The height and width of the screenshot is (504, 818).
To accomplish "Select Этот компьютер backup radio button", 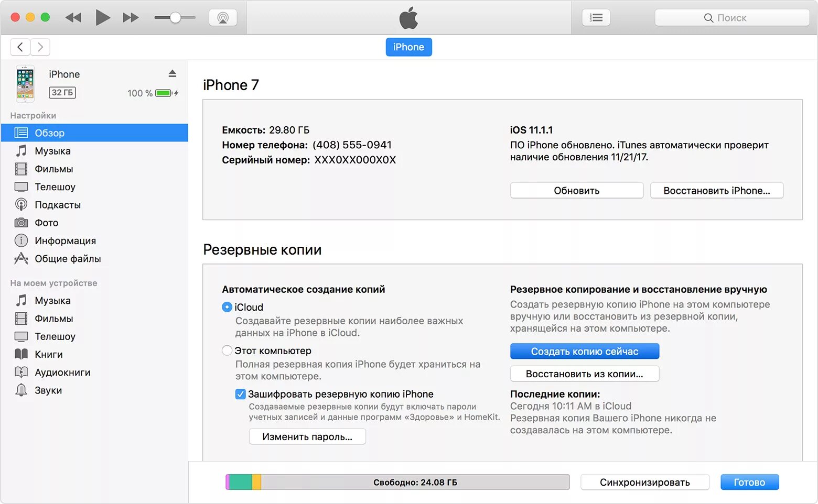I will point(227,350).
